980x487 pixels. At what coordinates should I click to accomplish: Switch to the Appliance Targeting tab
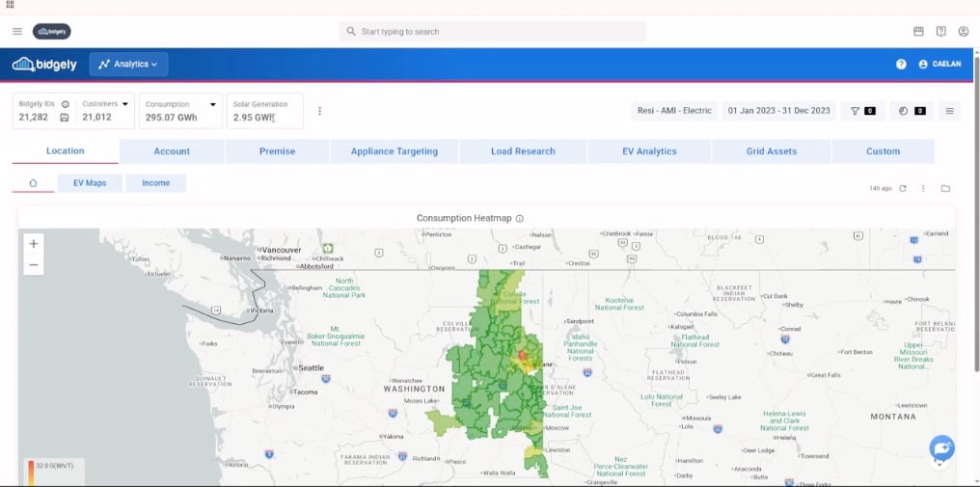click(394, 151)
